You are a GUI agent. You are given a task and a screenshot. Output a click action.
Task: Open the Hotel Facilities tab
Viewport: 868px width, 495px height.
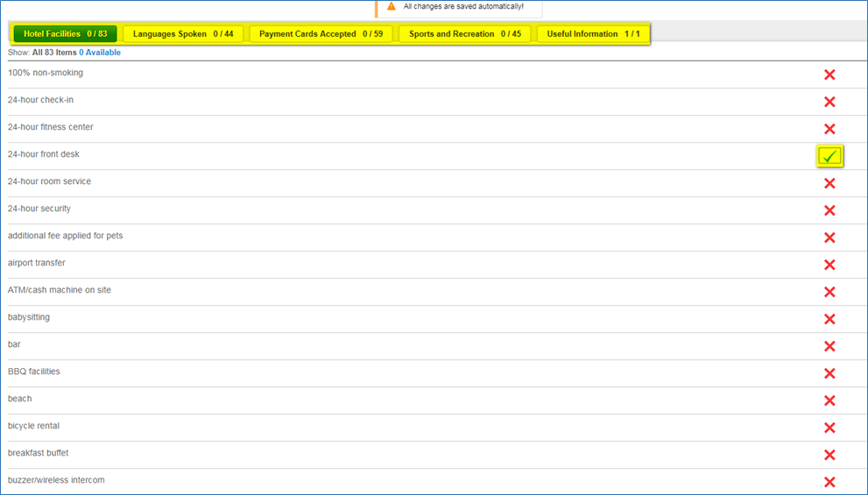(x=66, y=34)
